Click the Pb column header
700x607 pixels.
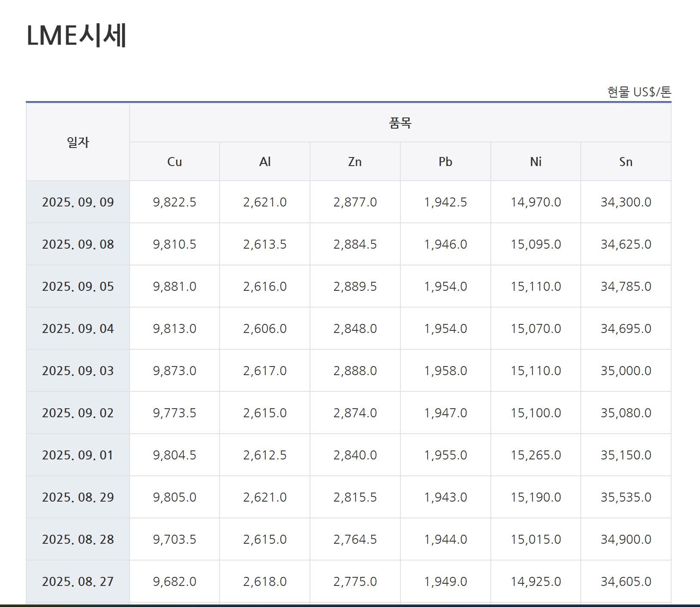[x=445, y=162]
